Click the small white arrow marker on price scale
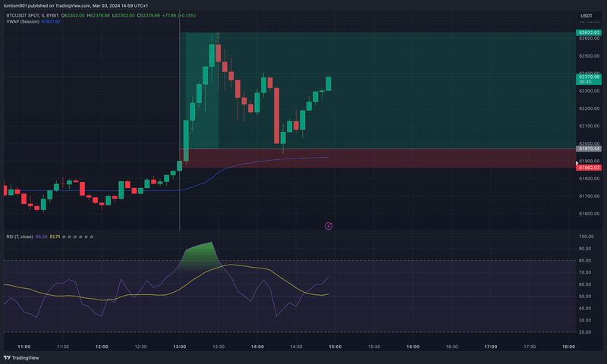The image size is (607, 364). coord(577,163)
